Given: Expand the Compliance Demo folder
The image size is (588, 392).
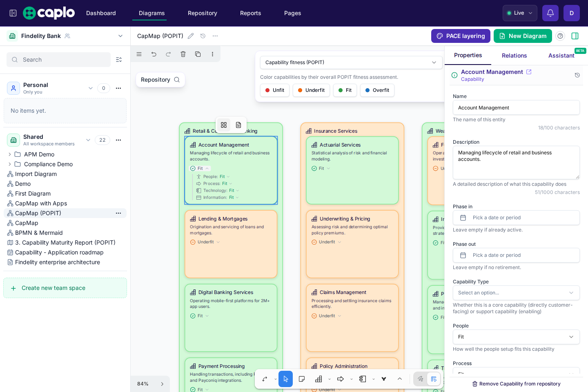Looking at the screenshot, I should pos(10,164).
